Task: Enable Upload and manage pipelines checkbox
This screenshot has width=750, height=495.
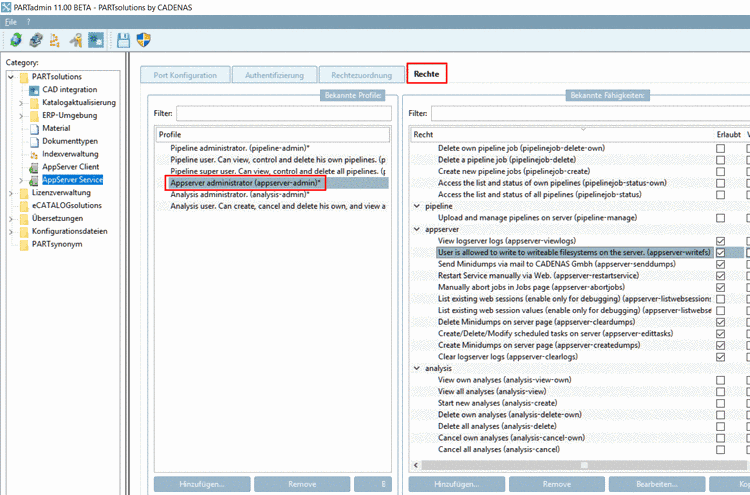Action: tap(720, 218)
